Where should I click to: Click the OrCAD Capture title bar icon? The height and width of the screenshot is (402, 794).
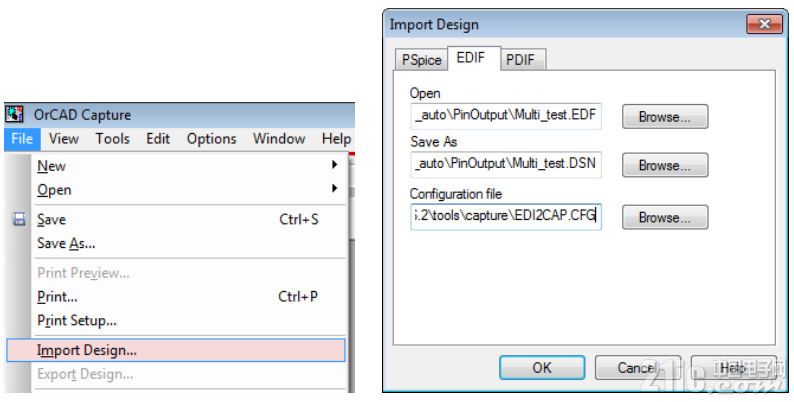pos(15,114)
